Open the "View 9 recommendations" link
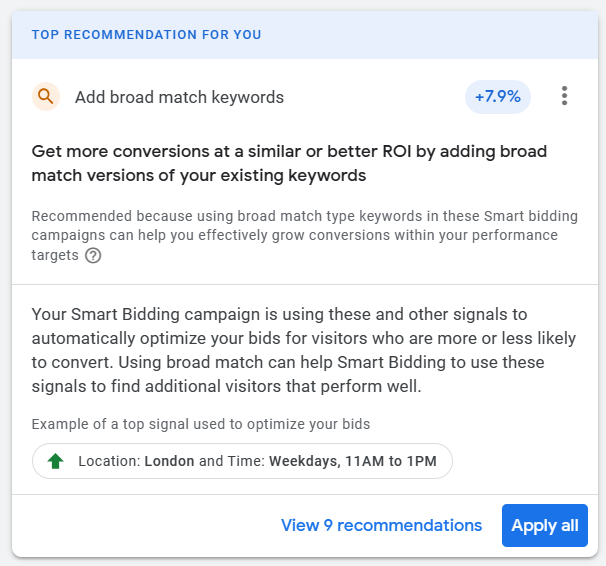 (x=381, y=525)
